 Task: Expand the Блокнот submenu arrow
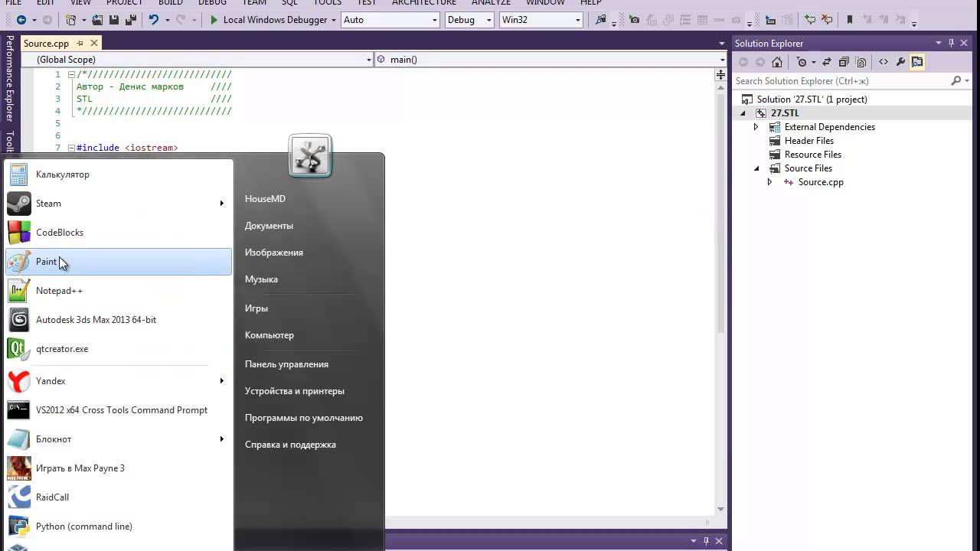point(222,439)
